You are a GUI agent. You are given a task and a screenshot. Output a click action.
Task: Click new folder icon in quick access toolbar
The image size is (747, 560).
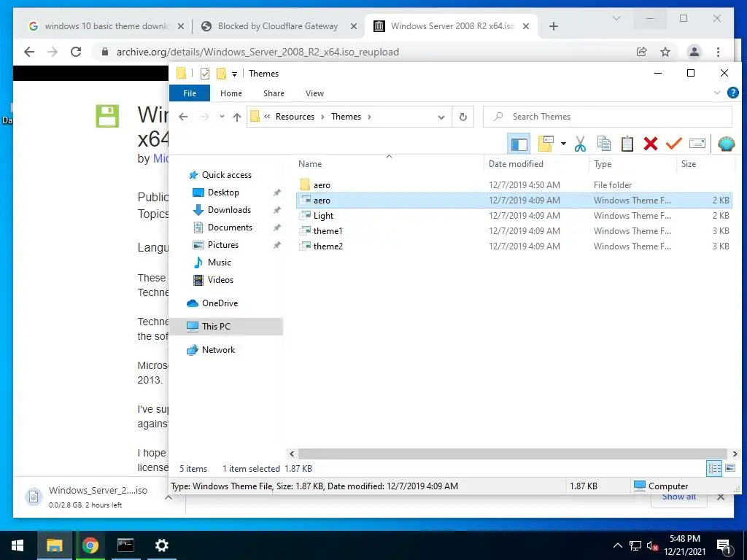click(x=221, y=74)
